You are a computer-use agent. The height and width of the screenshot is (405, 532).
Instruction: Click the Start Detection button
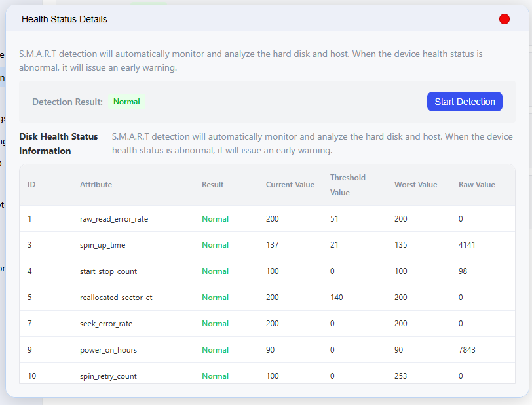(x=465, y=102)
